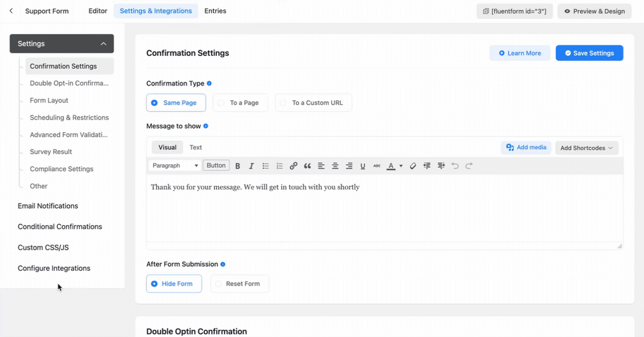Open the Other settings item
The width and height of the screenshot is (644, 337).
(38, 186)
